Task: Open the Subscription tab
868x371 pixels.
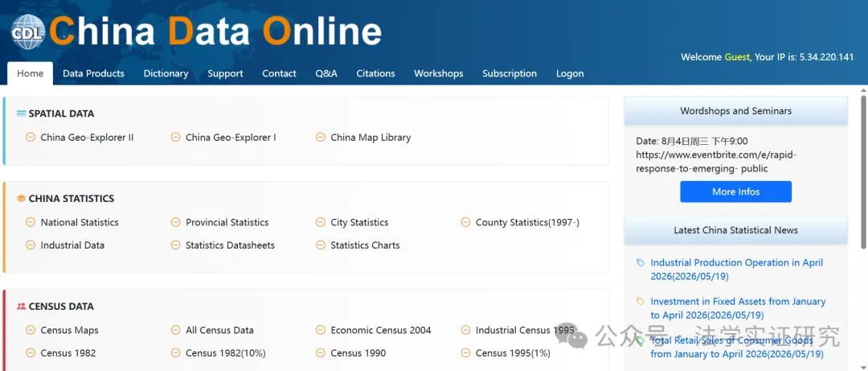Action: pos(510,73)
